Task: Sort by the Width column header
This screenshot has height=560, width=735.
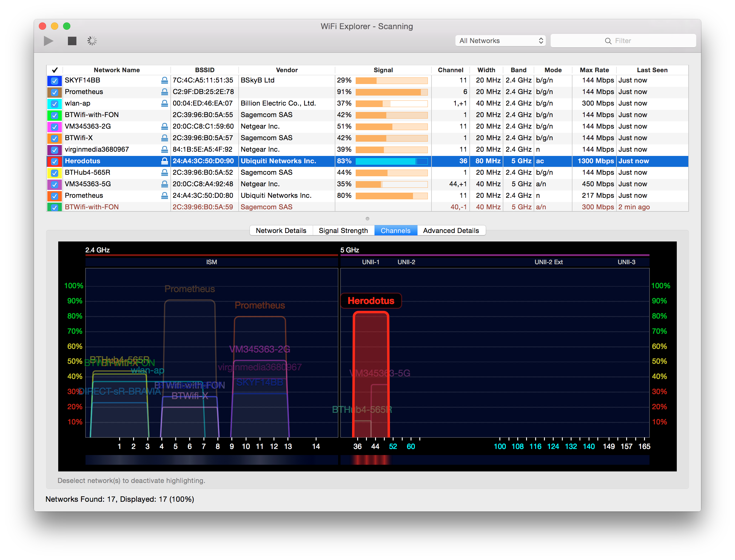Action: tap(486, 70)
